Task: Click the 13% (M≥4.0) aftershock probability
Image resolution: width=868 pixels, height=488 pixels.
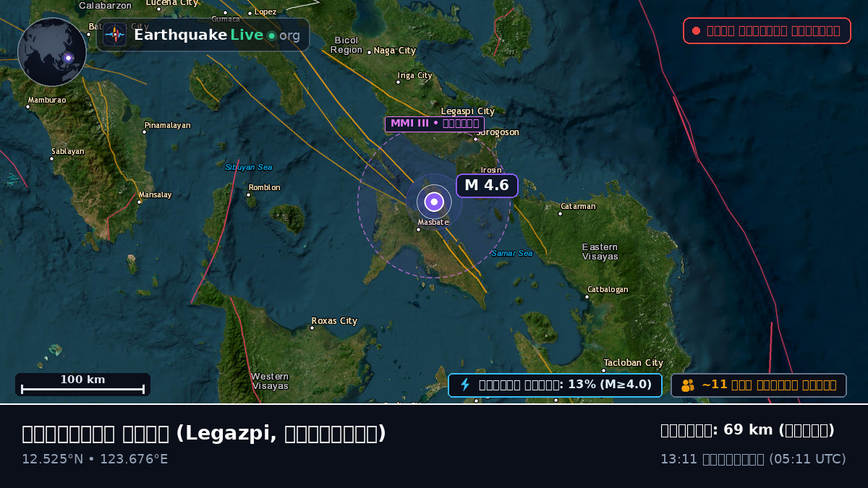Action: [610, 385]
